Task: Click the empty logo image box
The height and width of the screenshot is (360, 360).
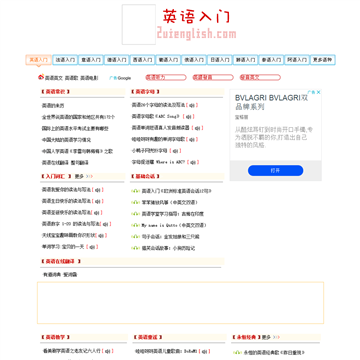Action: point(139,24)
